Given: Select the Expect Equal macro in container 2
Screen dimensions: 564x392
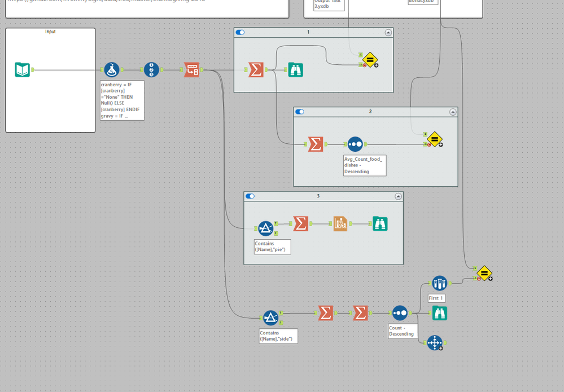Looking at the screenshot, I should [x=435, y=139].
